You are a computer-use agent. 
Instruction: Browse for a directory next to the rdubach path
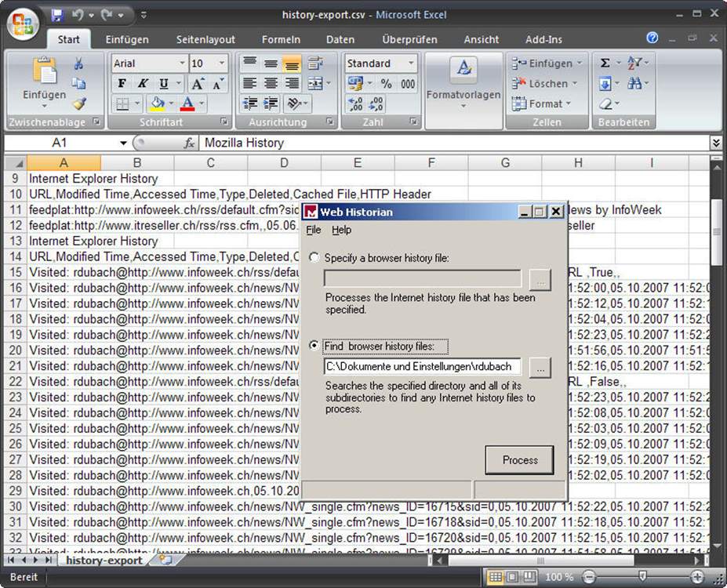pyautogui.click(x=540, y=368)
